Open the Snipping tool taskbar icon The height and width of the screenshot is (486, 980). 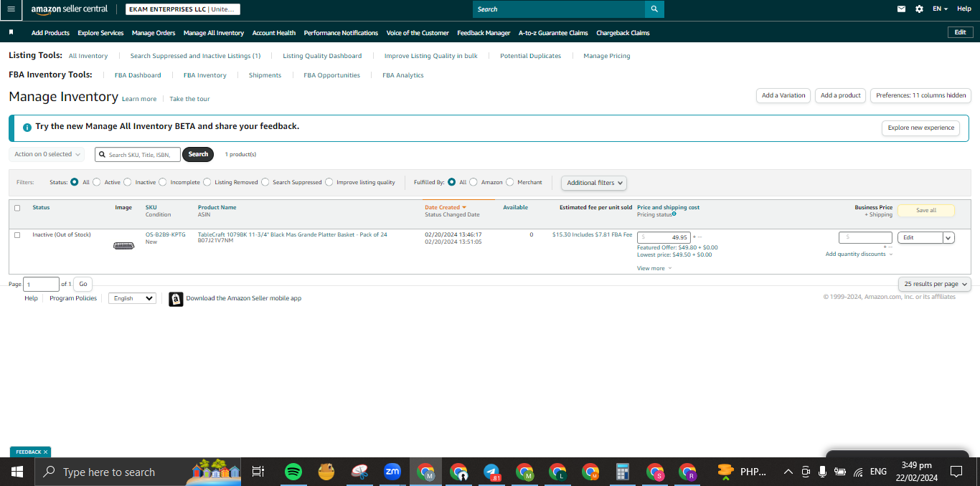point(359,472)
